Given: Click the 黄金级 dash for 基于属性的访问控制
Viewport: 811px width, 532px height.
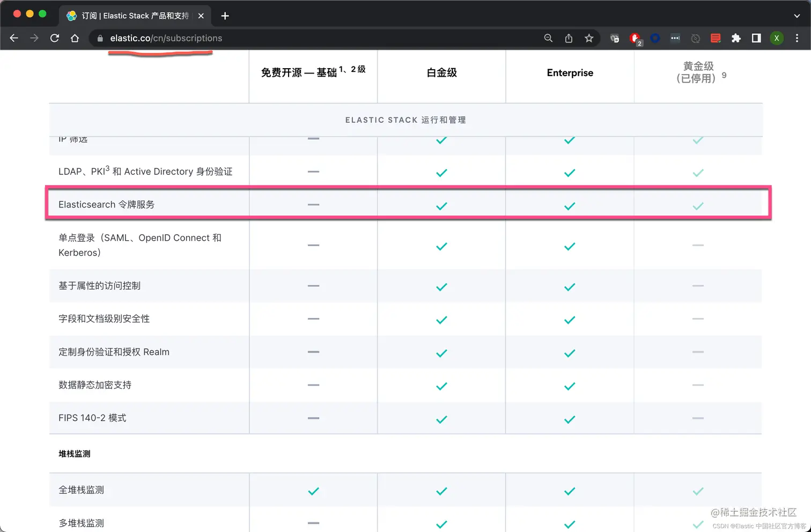Looking at the screenshot, I should click(x=698, y=286).
